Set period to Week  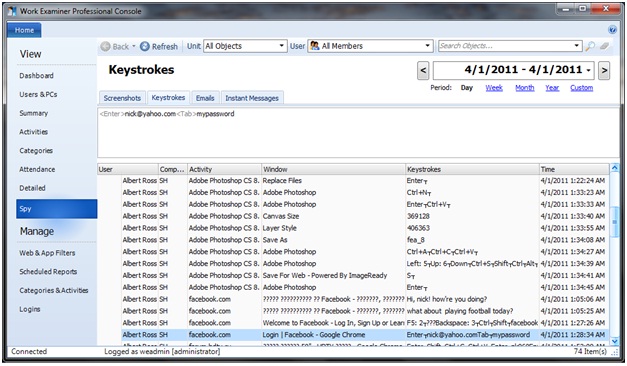coord(494,88)
